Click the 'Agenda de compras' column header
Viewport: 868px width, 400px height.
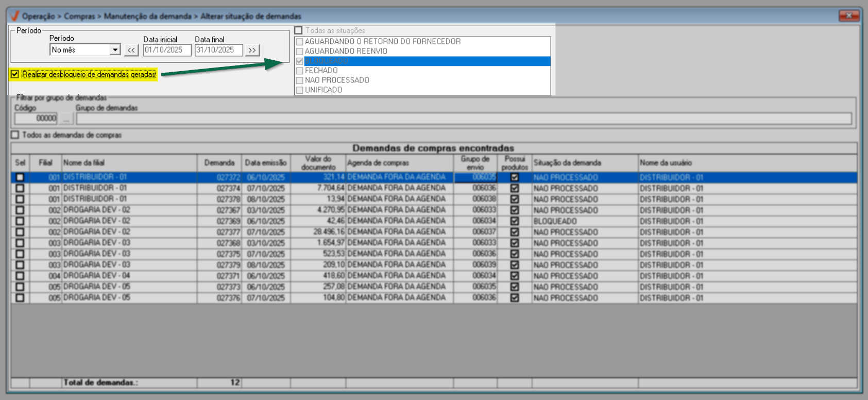click(400, 163)
